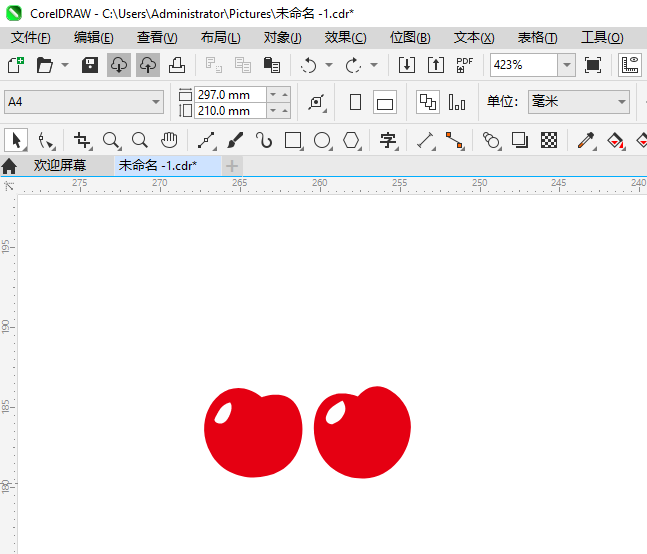This screenshot has width=647, height=554.
Task: Expand the Open recent files dropdown arrow
Action: 65,65
